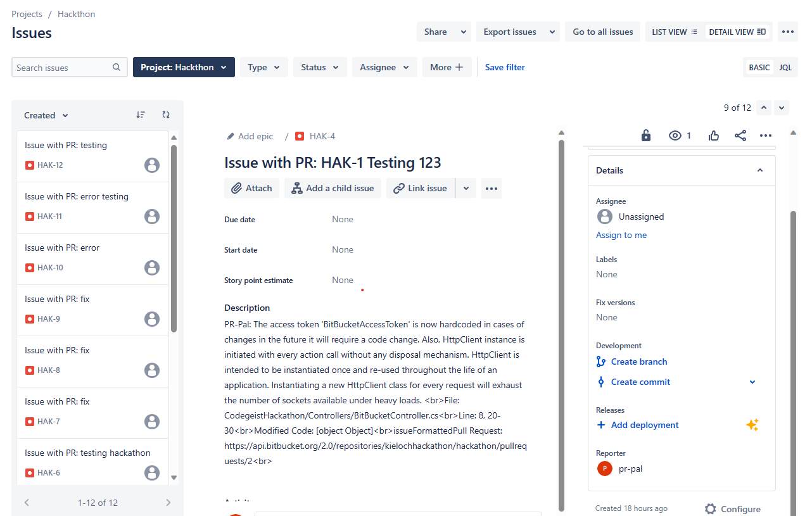Switch to List View

tap(675, 32)
